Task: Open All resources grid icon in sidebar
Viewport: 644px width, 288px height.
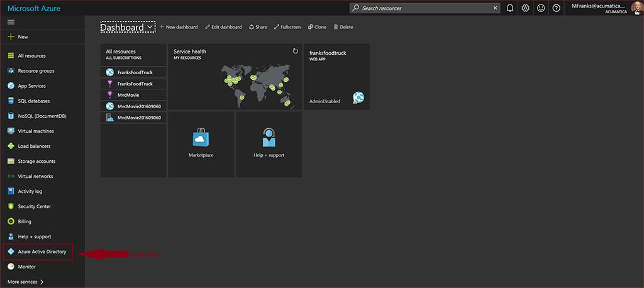Action: 11,56
